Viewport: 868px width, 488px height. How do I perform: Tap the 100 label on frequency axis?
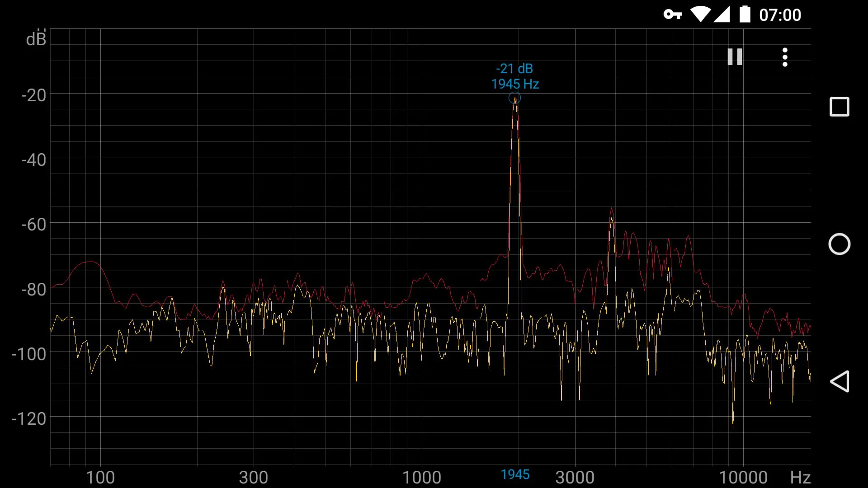[100, 477]
